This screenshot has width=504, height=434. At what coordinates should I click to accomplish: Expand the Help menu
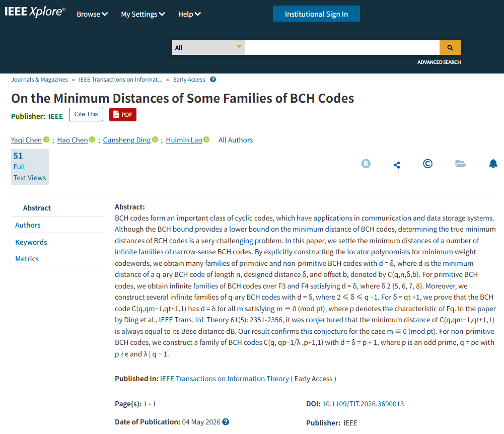[189, 14]
